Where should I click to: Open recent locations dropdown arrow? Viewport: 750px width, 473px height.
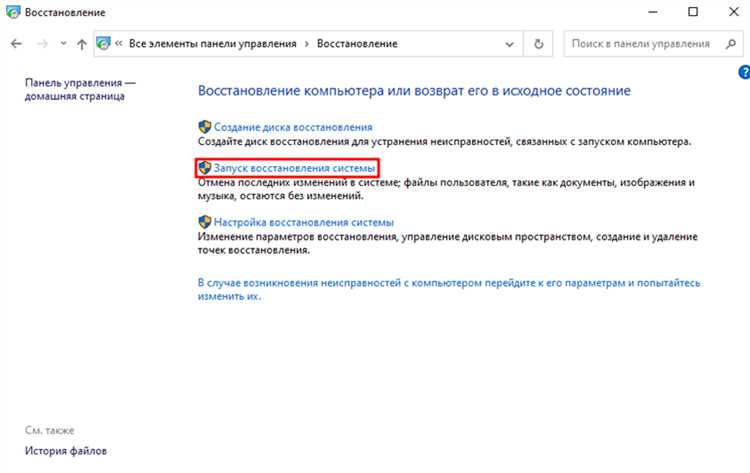coord(63,44)
